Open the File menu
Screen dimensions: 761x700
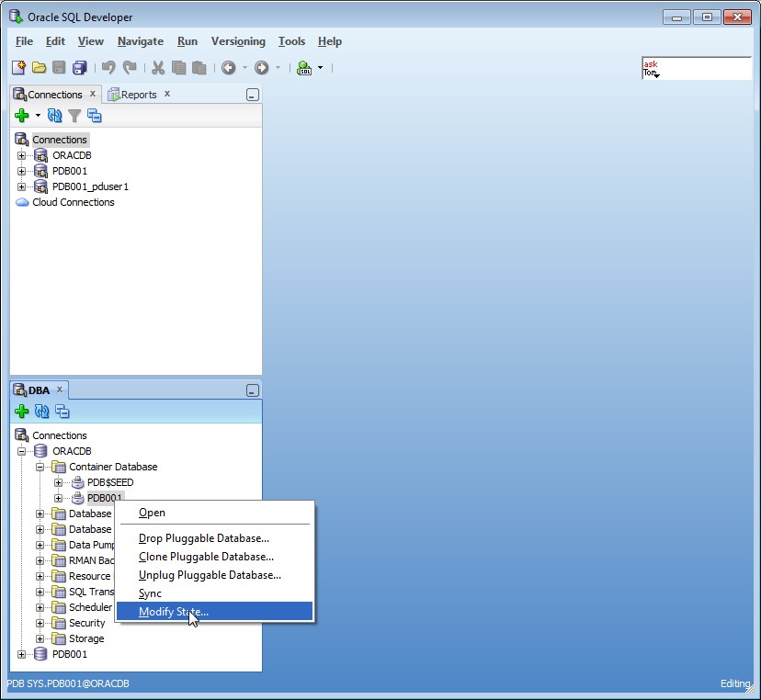pyautogui.click(x=24, y=41)
